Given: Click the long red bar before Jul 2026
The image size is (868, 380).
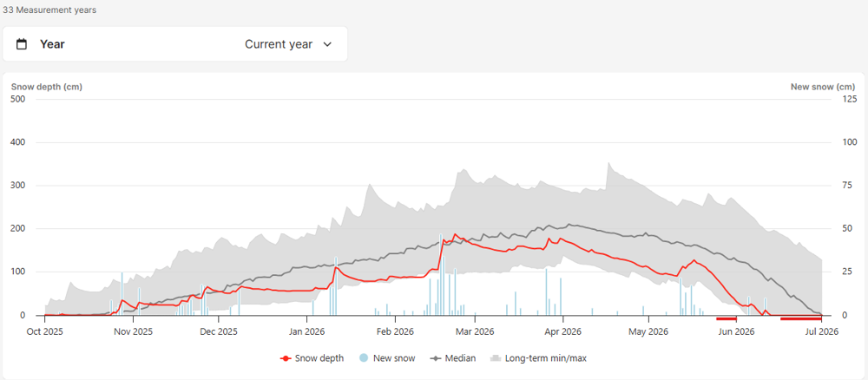Looking at the screenshot, I should point(801,318).
